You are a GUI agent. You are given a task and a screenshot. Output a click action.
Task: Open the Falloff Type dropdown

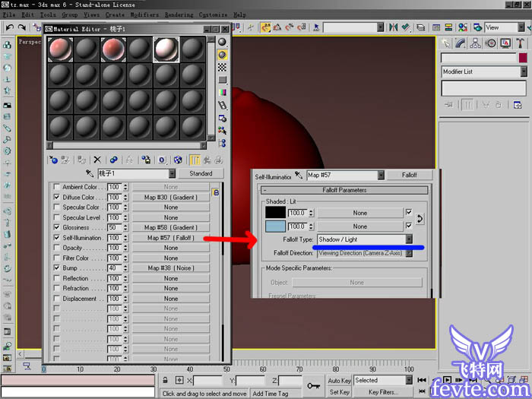point(409,239)
